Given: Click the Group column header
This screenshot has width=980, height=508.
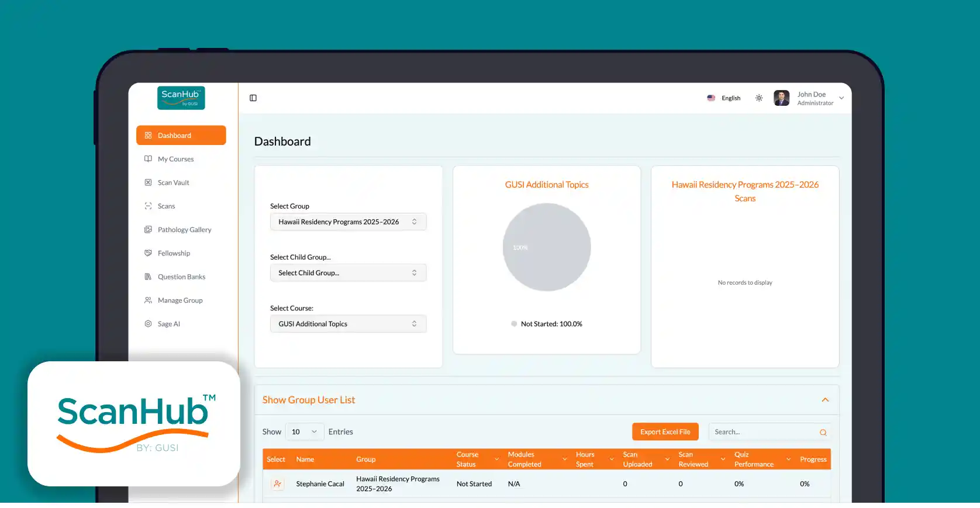Looking at the screenshot, I should click(366, 459).
